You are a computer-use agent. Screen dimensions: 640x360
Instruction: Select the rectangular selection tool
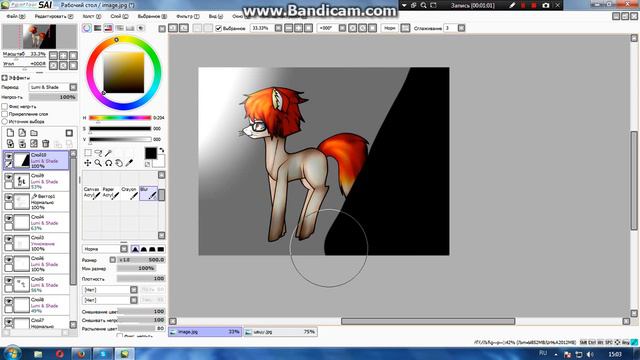coord(88,153)
